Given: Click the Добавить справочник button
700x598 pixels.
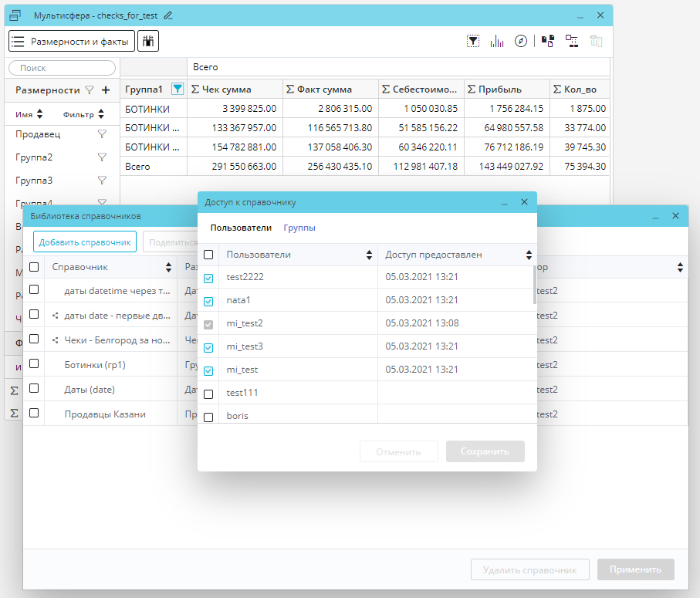Looking at the screenshot, I should (x=85, y=242).
